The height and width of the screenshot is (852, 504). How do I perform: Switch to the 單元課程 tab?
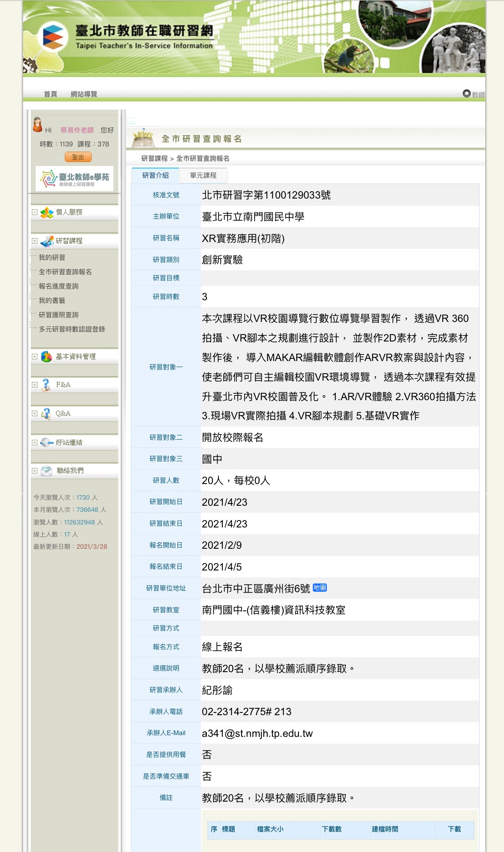pos(203,176)
